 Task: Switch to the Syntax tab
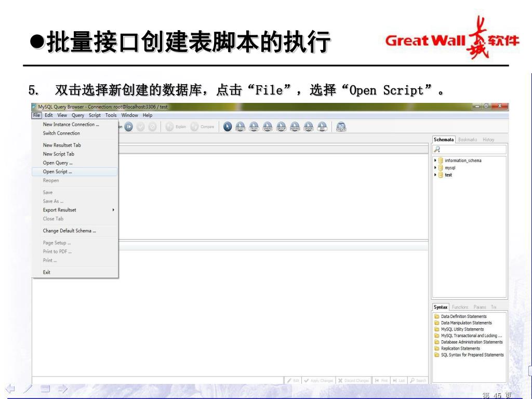tap(441, 307)
